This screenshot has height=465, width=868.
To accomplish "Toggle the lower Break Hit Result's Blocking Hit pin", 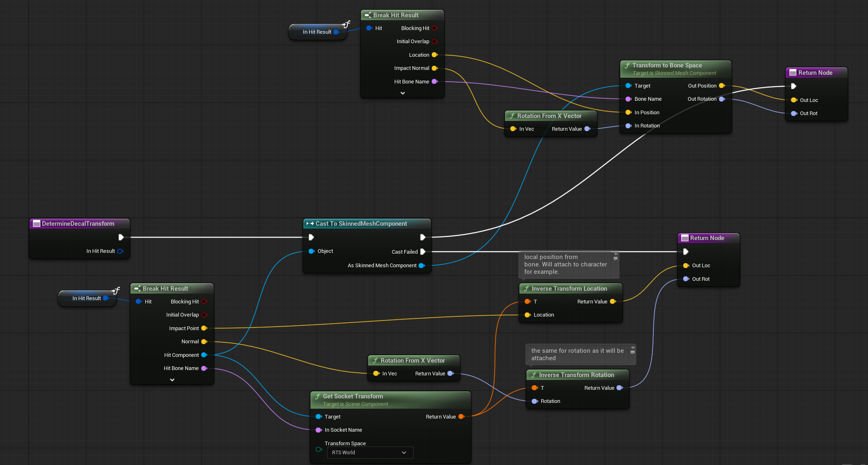I will 204,301.
